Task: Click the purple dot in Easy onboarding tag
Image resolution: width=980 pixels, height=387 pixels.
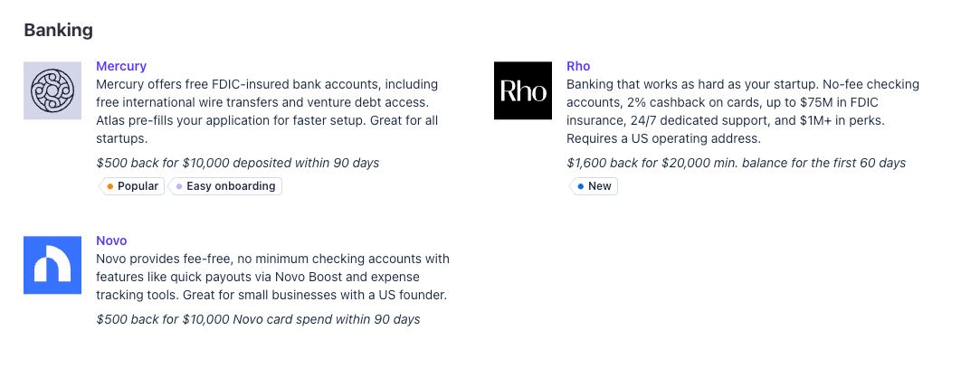Action: coord(179,186)
